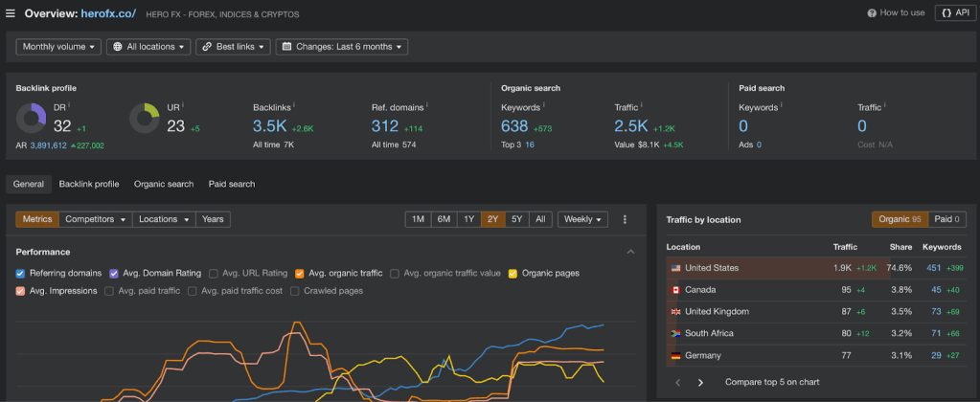The image size is (980, 402).
Task: Click the UR info icon
Action: pos(183,105)
